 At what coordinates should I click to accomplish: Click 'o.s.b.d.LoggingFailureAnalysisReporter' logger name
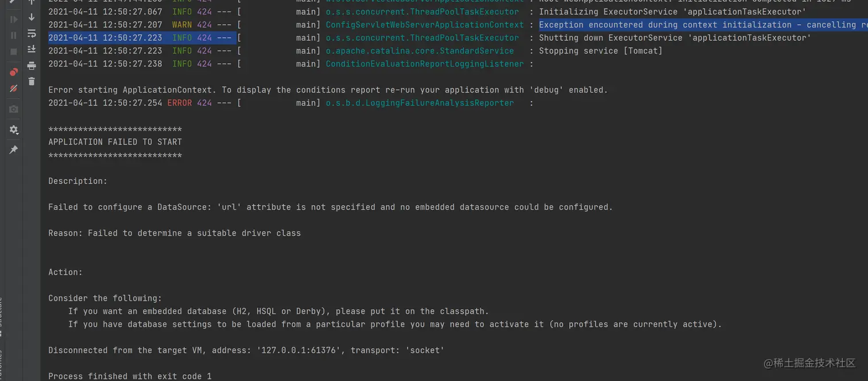coord(420,103)
